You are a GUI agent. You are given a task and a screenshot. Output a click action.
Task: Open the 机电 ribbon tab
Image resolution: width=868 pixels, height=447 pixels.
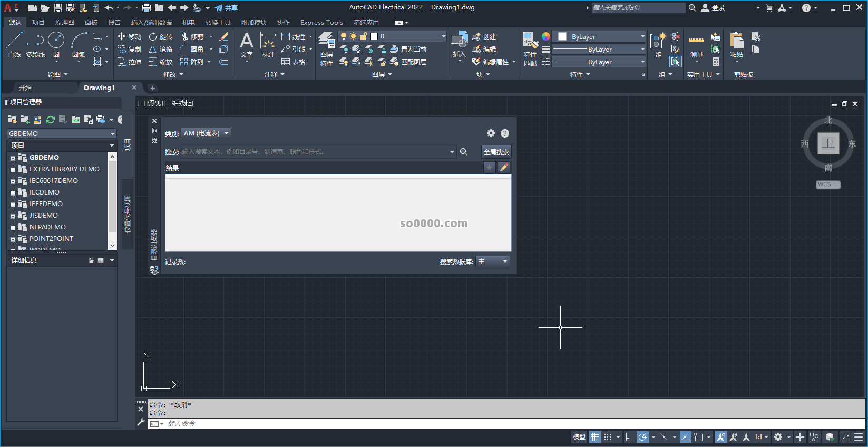(x=189, y=23)
